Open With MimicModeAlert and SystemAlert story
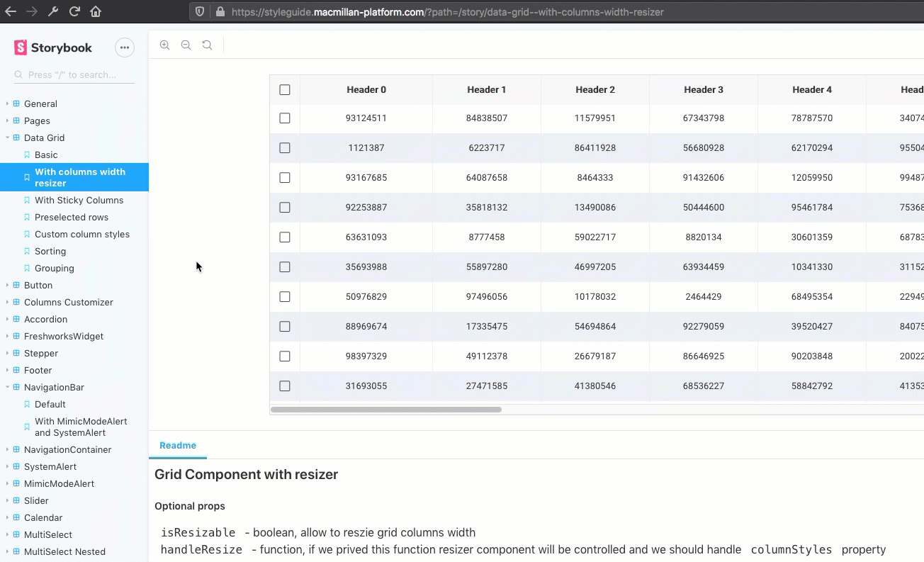The height and width of the screenshot is (562, 924). 81,427
